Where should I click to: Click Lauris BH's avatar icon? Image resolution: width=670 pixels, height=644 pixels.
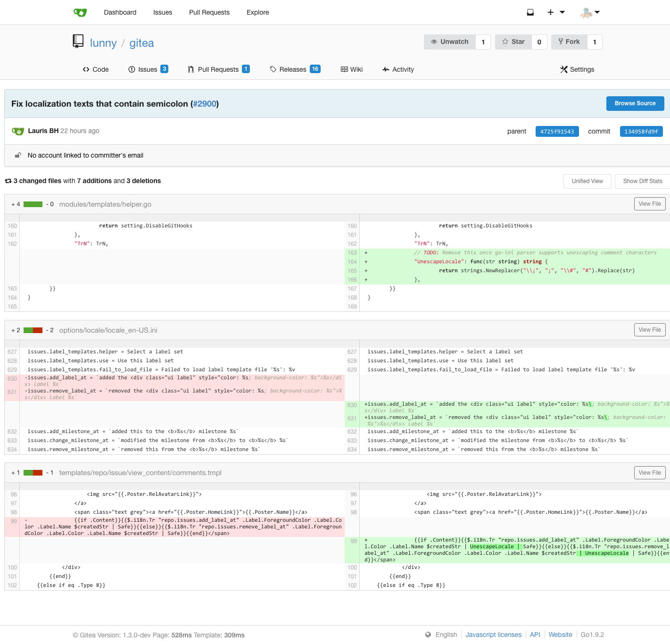tap(18, 131)
